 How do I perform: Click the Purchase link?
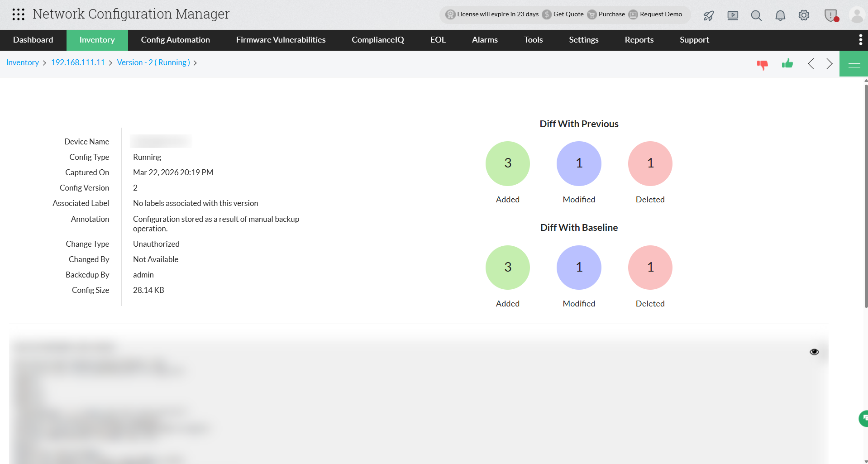click(x=612, y=14)
